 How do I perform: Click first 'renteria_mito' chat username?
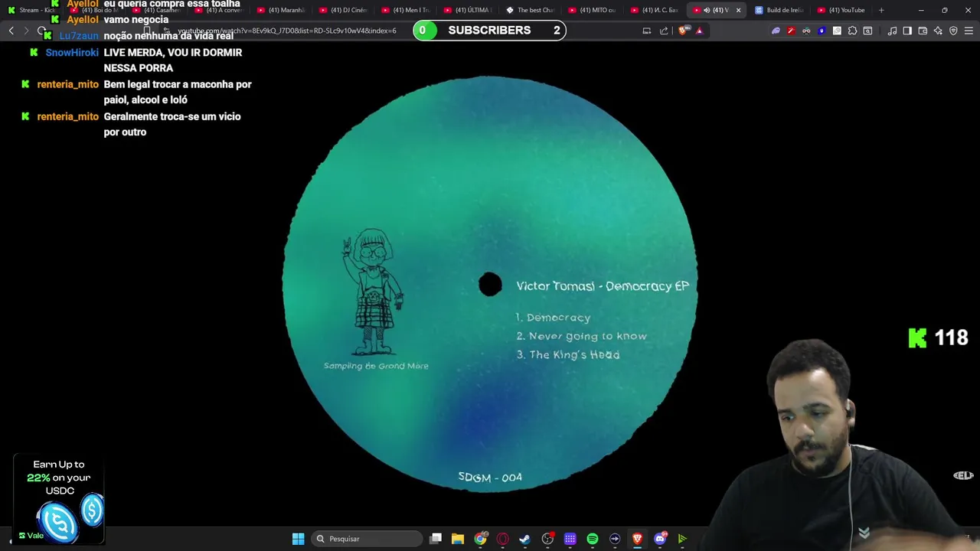pyautogui.click(x=68, y=85)
